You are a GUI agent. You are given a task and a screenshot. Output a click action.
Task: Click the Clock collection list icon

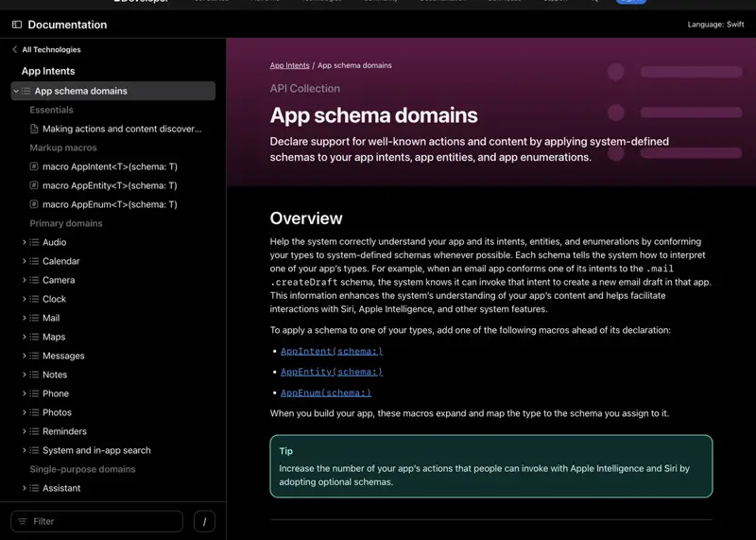(x=34, y=299)
